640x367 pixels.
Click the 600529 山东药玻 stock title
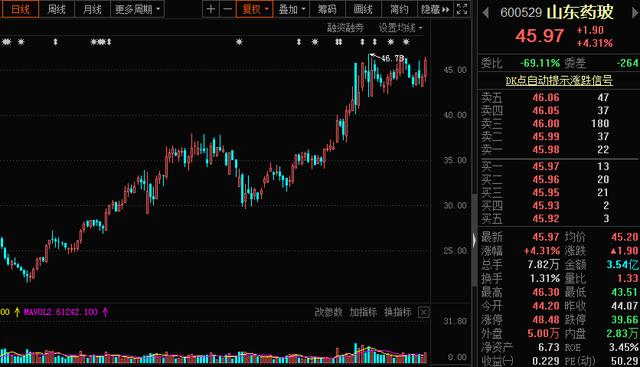click(x=557, y=12)
